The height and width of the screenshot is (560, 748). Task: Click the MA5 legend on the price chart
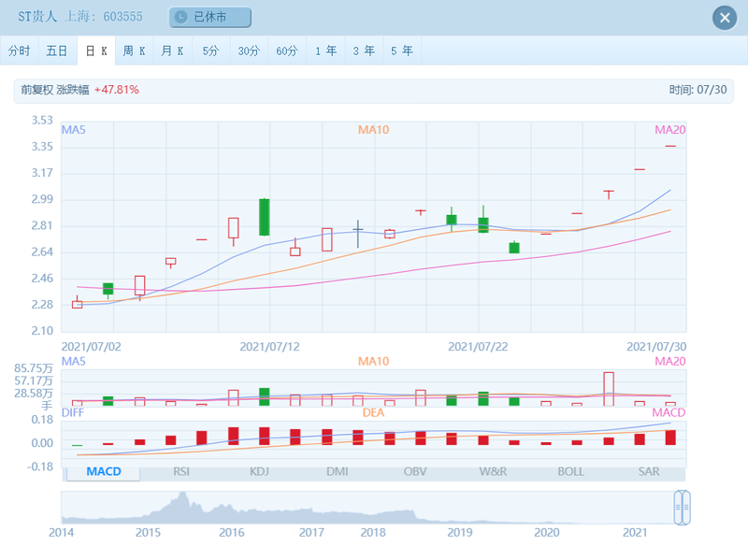click(74, 130)
